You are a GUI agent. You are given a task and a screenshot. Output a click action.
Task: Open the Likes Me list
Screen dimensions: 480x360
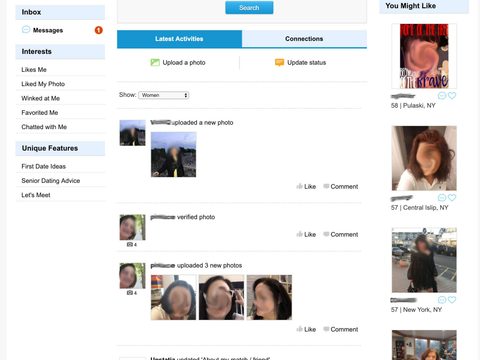[x=34, y=70]
